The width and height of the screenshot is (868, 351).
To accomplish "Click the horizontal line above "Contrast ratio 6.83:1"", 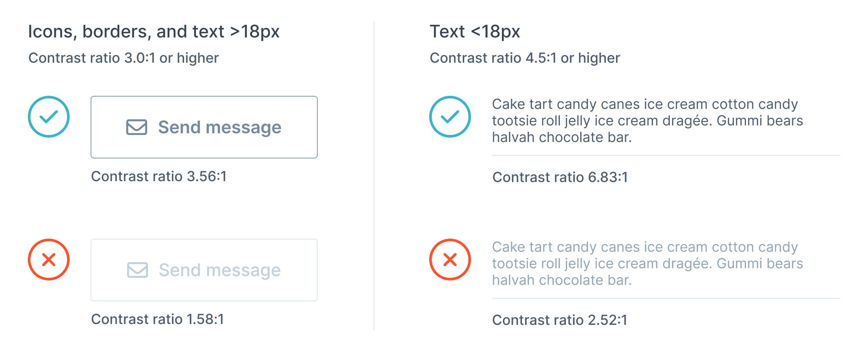I will pos(666,155).
